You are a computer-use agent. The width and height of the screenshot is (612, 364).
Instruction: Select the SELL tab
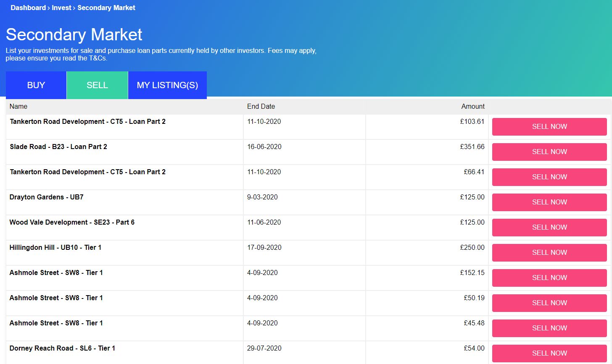97,85
